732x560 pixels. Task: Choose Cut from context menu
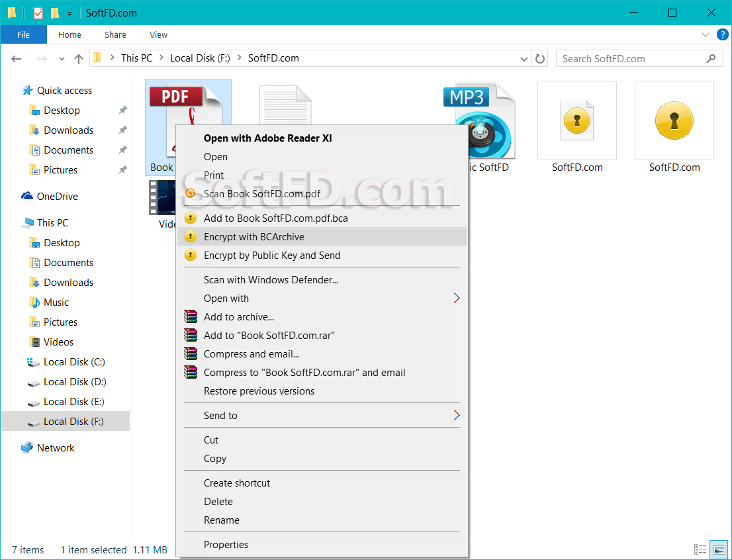pyautogui.click(x=322, y=440)
